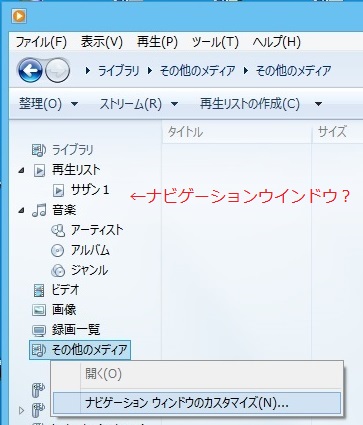Click the greyed Forward arrow button
Viewport: 363px width, 425px height.
point(57,70)
